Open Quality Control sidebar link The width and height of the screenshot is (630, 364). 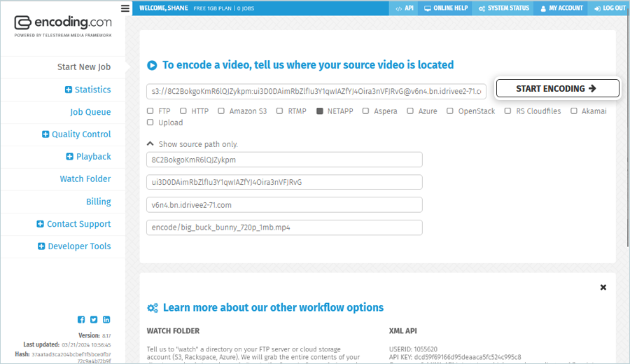tap(81, 134)
